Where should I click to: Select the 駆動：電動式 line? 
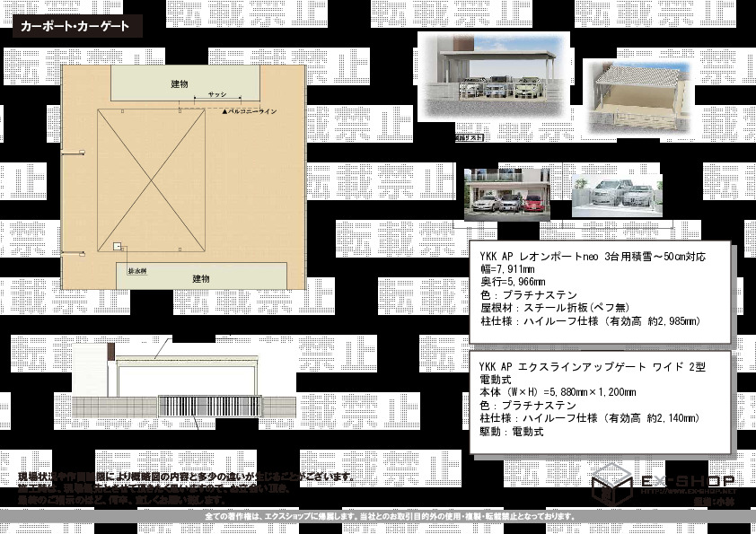click(x=512, y=432)
